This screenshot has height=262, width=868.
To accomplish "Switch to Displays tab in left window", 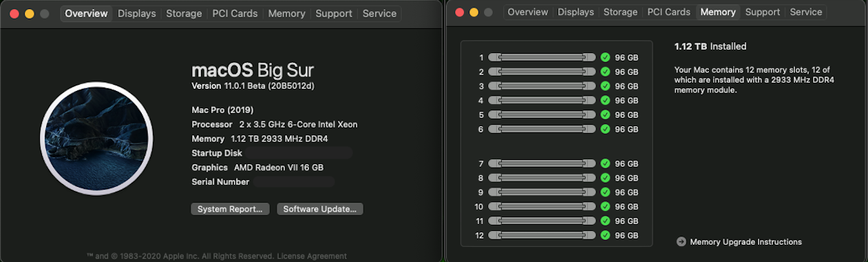I will click(x=137, y=13).
